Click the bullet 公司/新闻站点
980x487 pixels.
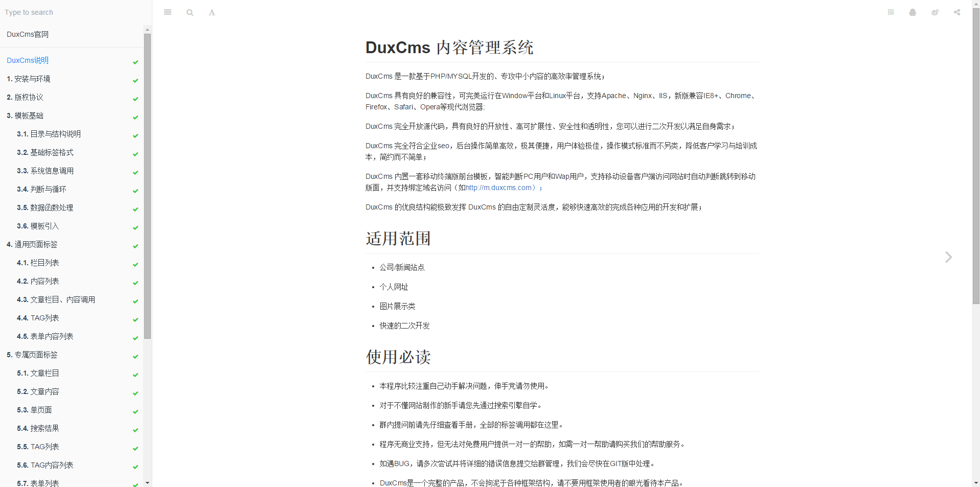click(x=402, y=267)
